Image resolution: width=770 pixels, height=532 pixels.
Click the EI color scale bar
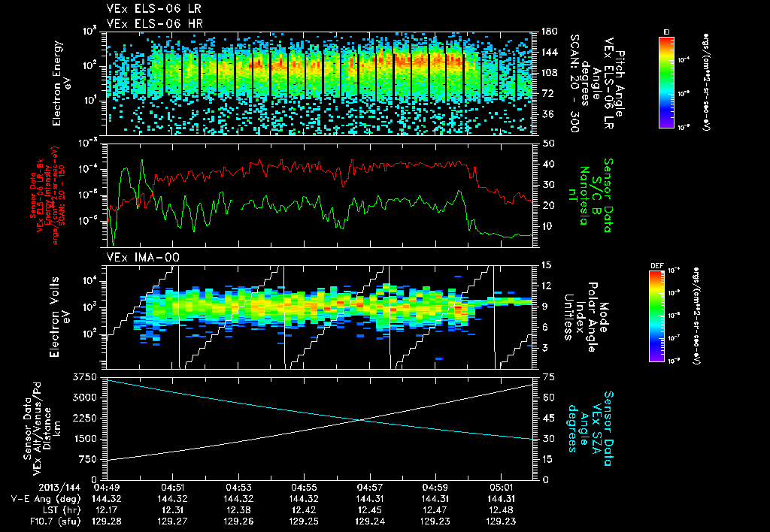point(666,83)
